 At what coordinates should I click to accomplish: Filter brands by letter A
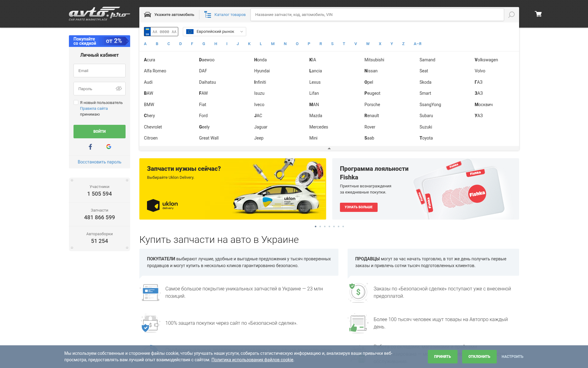click(x=145, y=44)
